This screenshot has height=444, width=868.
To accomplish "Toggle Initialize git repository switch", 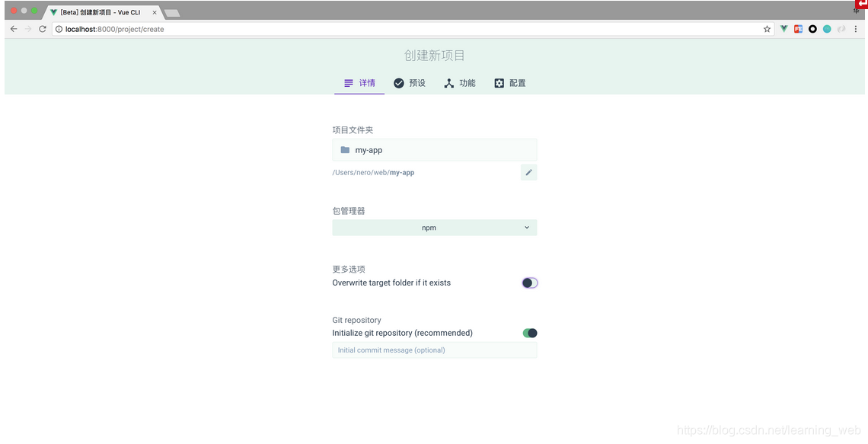I will (x=530, y=334).
